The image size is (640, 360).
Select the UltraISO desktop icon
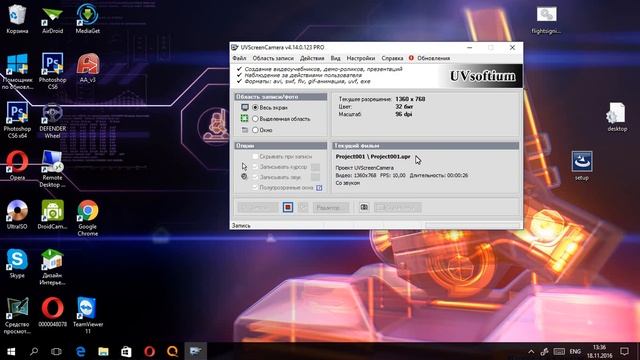[x=17, y=215]
